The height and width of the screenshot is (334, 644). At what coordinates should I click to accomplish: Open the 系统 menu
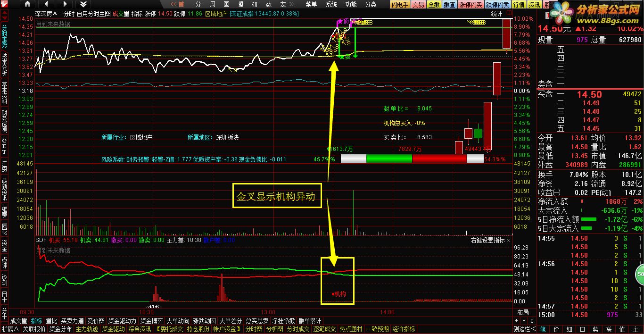tap(331, 4)
